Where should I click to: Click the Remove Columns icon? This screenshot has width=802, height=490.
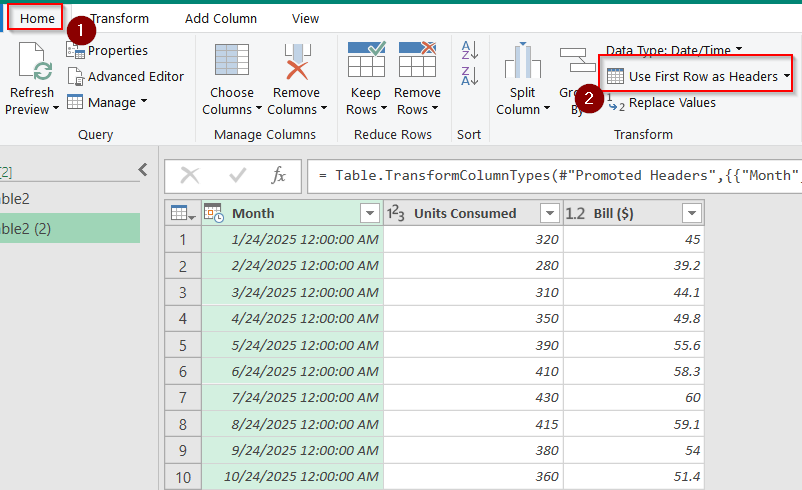[x=297, y=61]
